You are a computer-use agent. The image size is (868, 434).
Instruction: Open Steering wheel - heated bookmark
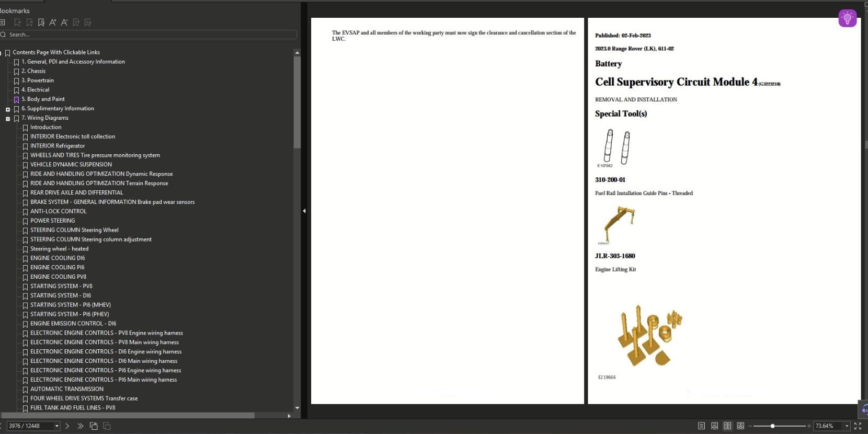coord(59,249)
